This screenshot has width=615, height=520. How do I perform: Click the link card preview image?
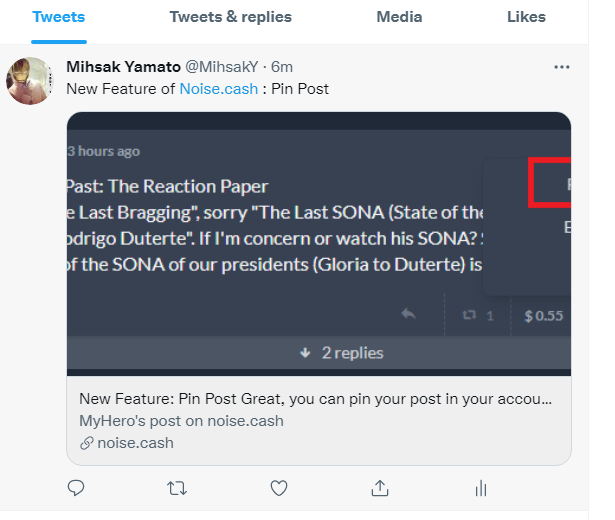(319, 244)
